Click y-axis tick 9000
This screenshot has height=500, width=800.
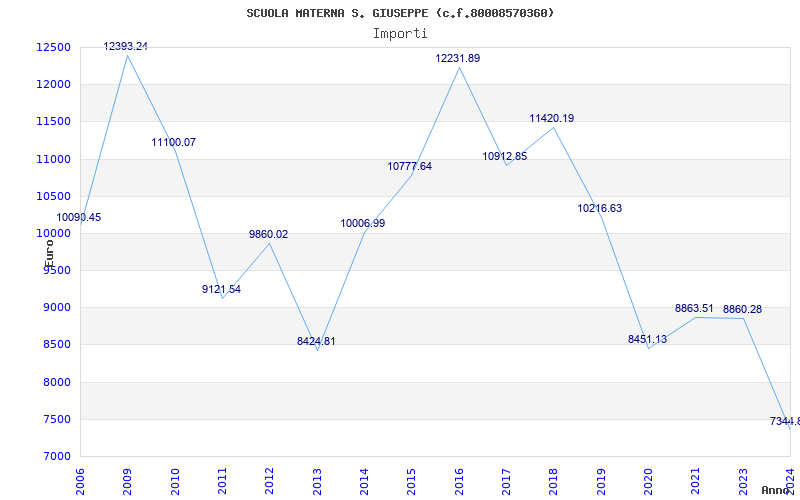click(56, 308)
